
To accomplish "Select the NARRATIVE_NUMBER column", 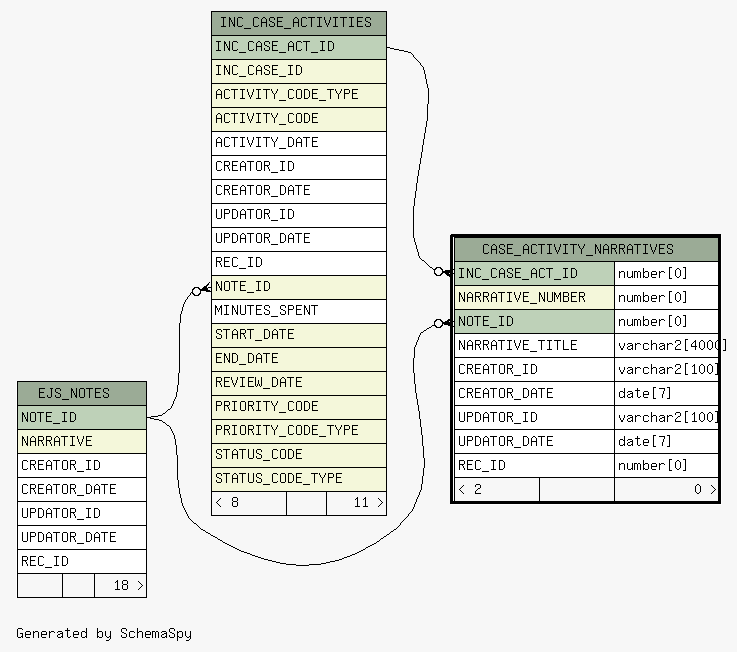I will point(534,297).
